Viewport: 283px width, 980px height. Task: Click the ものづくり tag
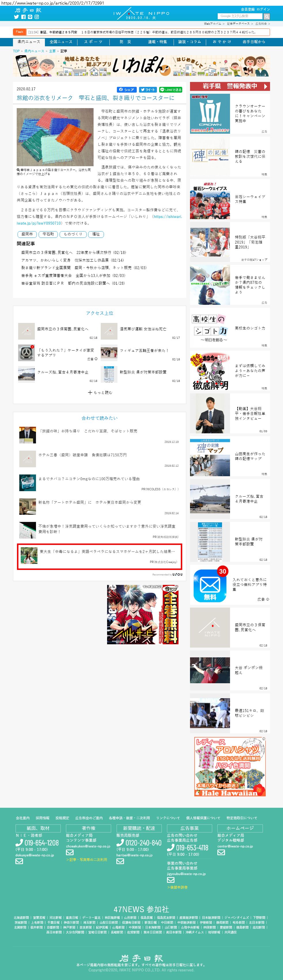tap(73, 234)
